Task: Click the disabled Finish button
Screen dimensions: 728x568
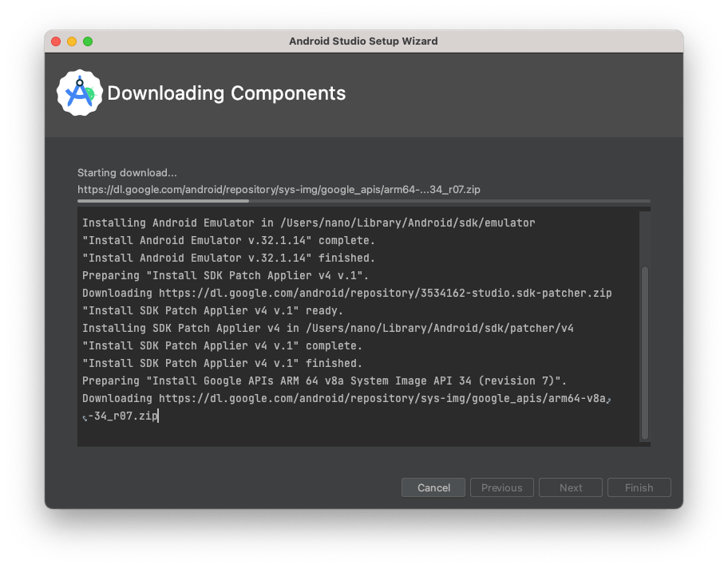Action: point(639,487)
